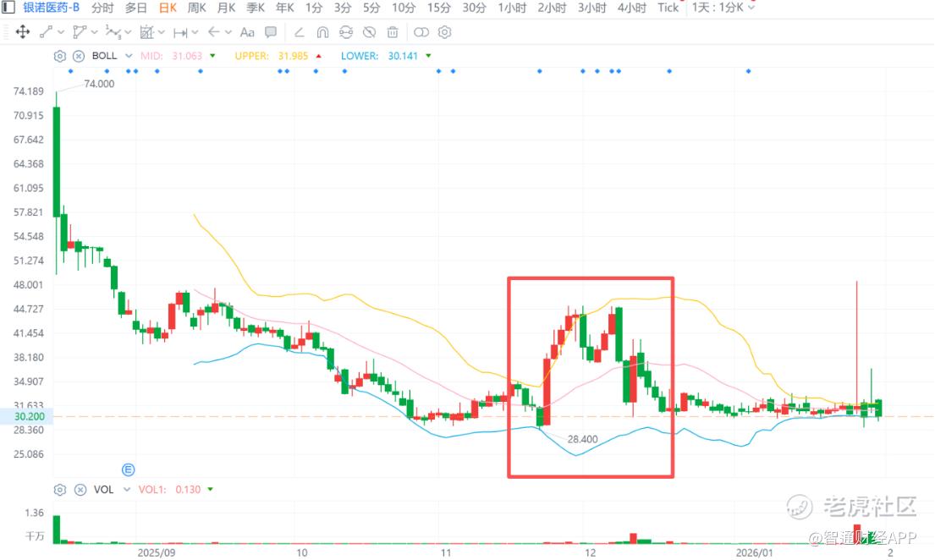Toggle the MID line green triangle

pos(212,56)
